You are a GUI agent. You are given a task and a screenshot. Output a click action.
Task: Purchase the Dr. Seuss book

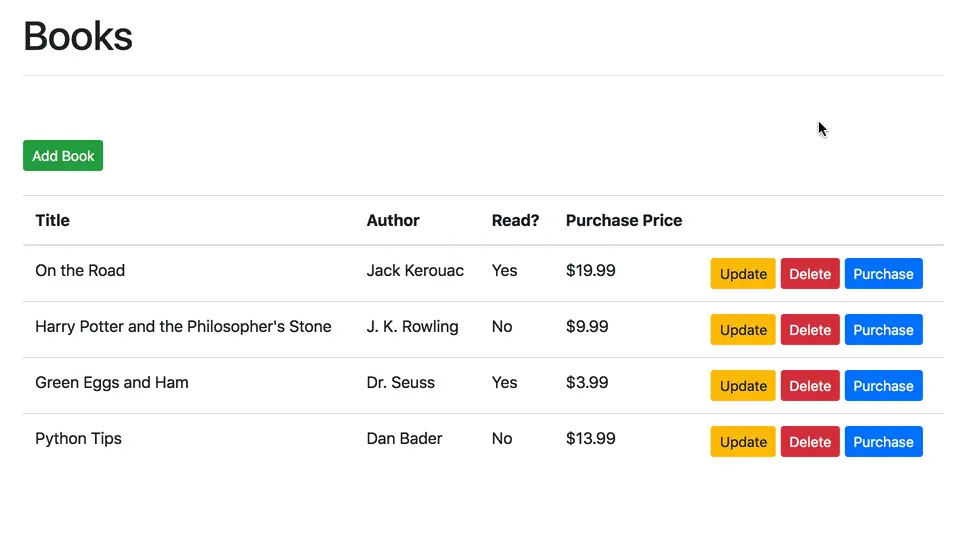883,386
